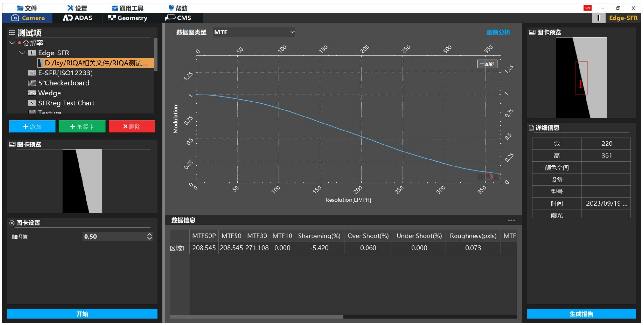Switch to the Geometry tab

[128, 18]
